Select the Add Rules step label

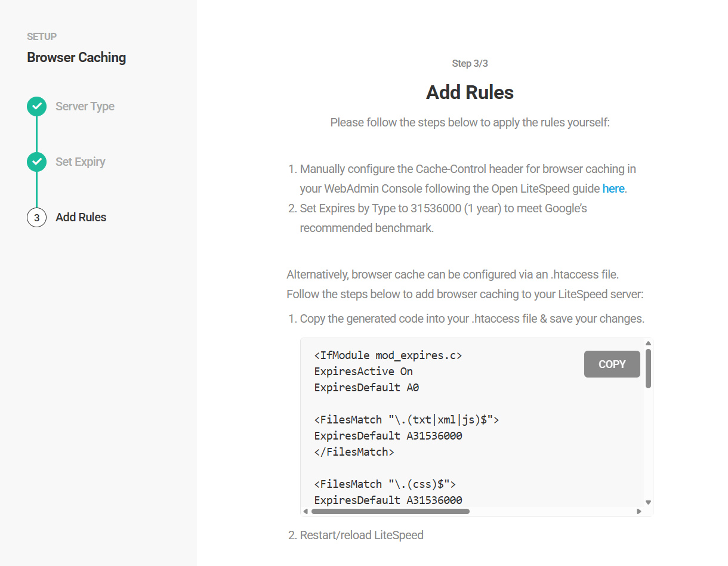[x=81, y=218]
